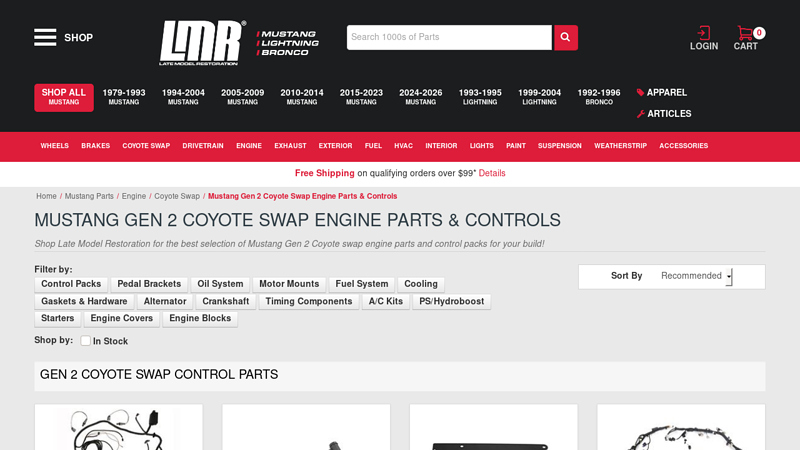Screen dimensions: 800x450
Task: Filter by Alternator
Action: (x=165, y=302)
